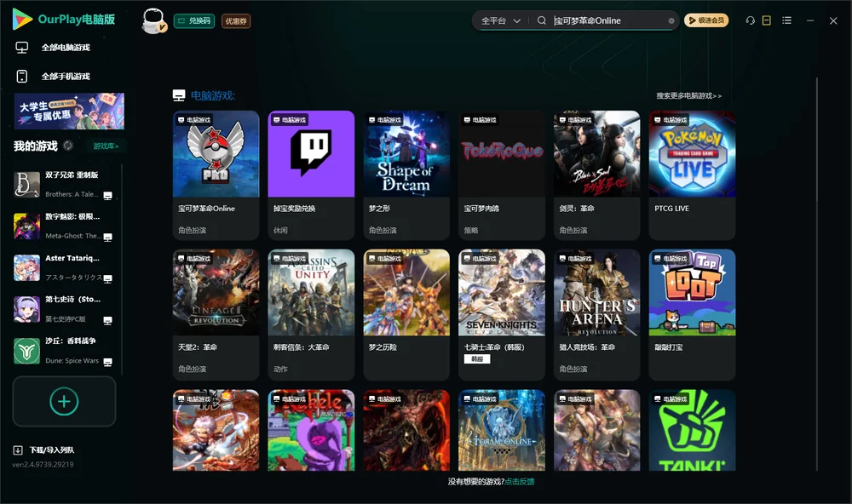Open the 天堂2: 革命 game card

coord(216,314)
